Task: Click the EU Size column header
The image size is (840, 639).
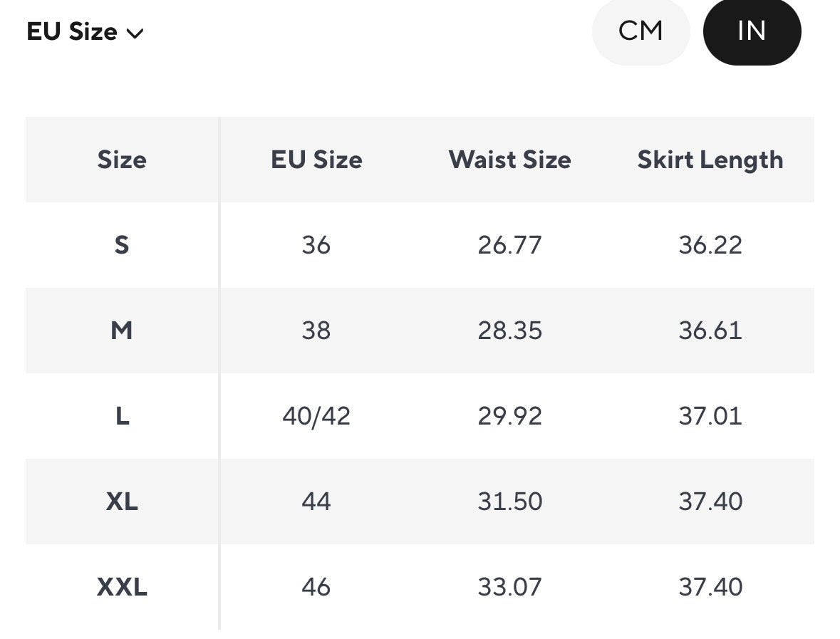Action: point(316,160)
